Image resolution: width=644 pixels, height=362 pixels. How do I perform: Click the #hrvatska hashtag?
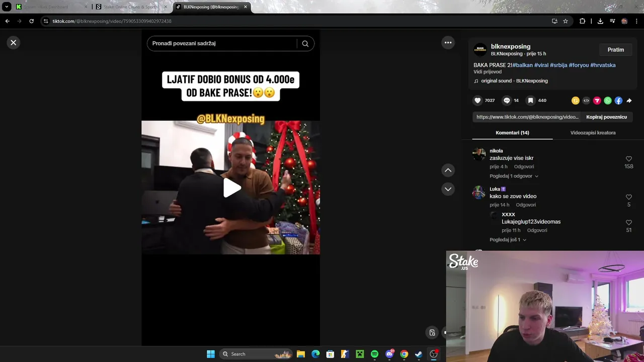[x=603, y=65]
